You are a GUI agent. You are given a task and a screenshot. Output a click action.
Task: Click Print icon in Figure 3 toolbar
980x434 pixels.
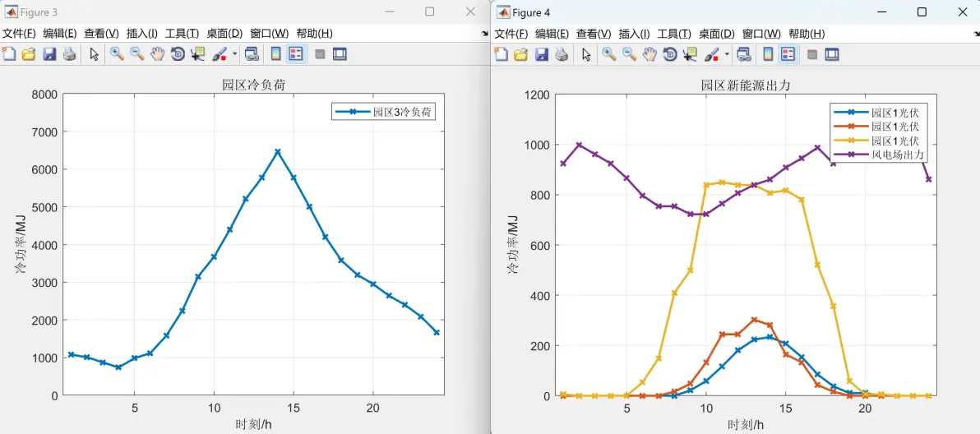(x=69, y=54)
